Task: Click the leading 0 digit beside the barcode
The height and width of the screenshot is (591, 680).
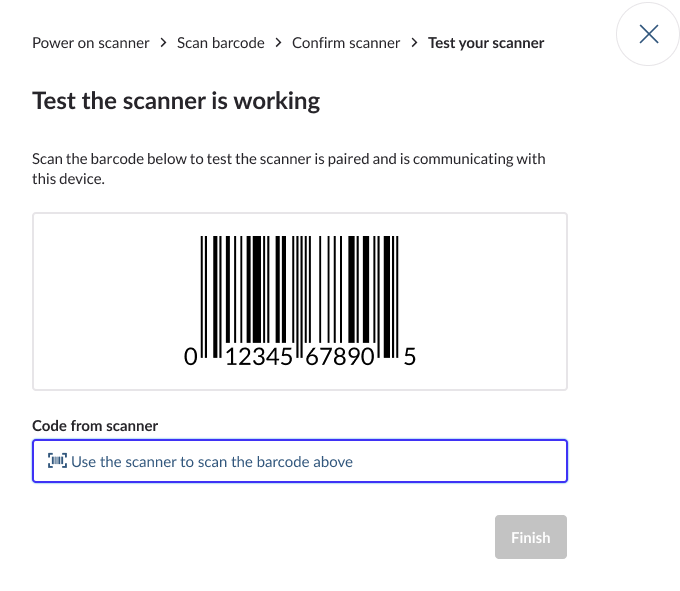Action: [x=191, y=357]
